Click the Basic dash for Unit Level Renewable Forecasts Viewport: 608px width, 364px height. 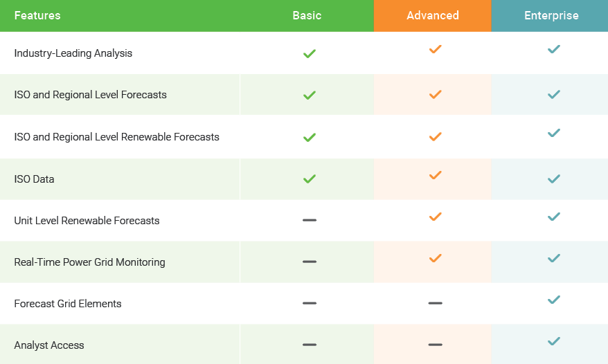pyautogui.click(x=310, y=220)
